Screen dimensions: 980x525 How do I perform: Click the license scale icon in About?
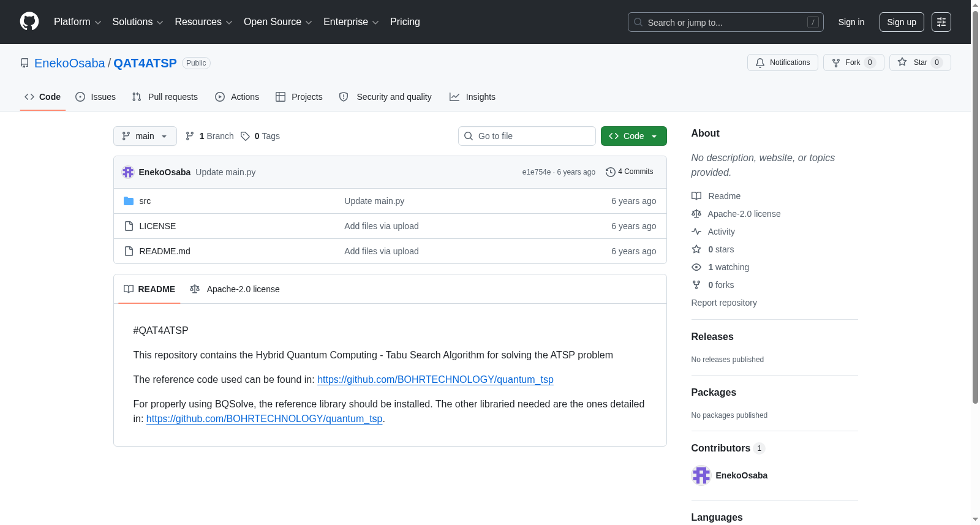click(696, 214)
